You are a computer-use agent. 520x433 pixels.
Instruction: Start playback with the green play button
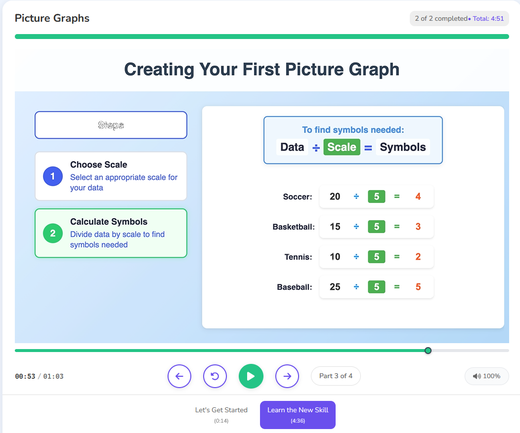(x=251, y=376)
